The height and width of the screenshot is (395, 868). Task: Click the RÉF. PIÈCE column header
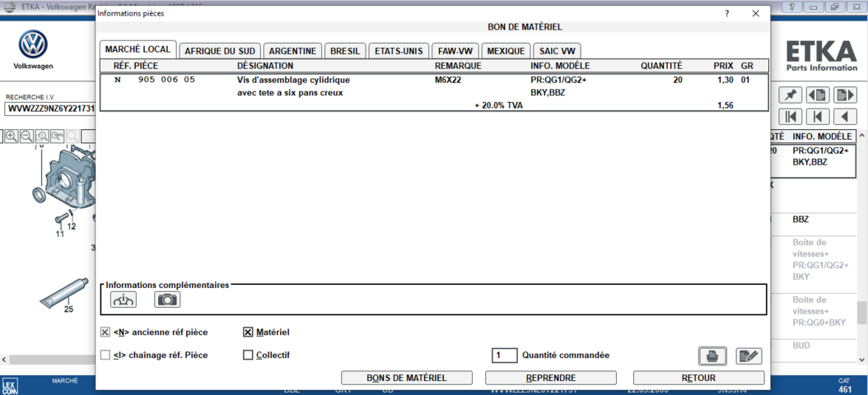(x=136, y=66)
